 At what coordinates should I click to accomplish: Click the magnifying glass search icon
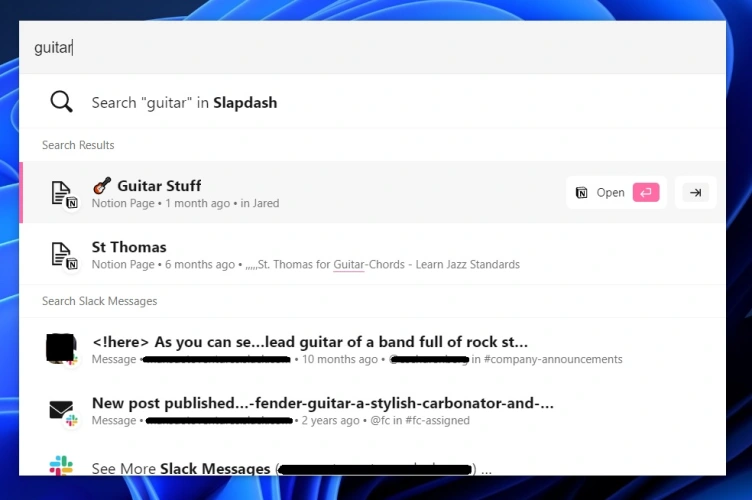(x=62, y=102)
